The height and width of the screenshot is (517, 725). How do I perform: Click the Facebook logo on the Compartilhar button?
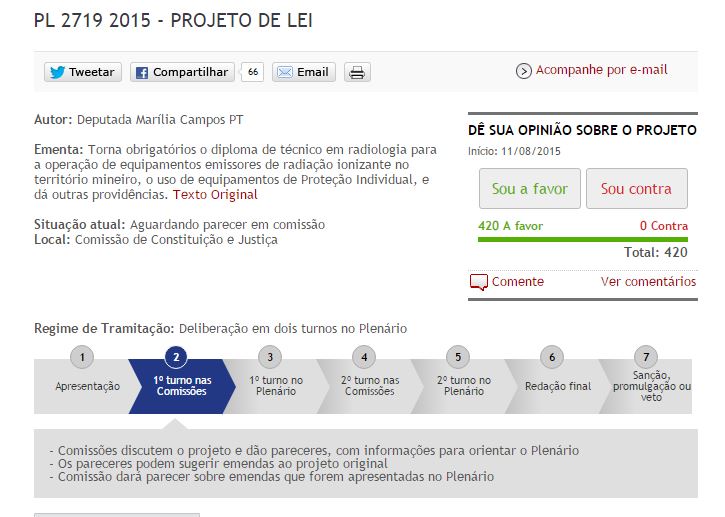[142, 73]
